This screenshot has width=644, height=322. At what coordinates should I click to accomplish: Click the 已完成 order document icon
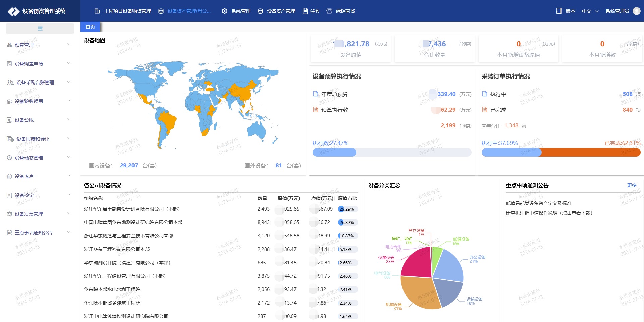(484, 110)
